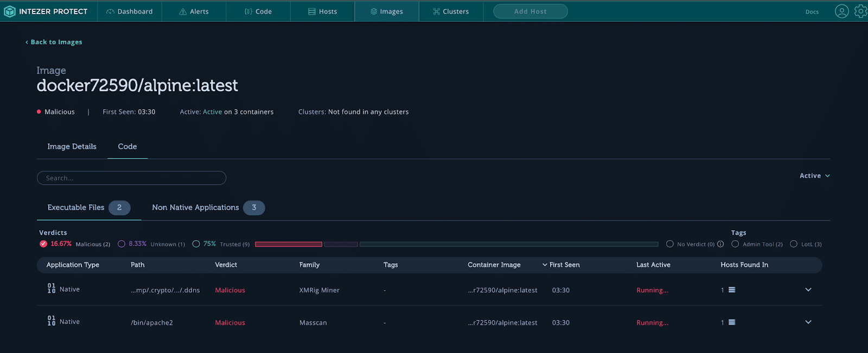Screen dimensions: 868x353
Task: Enable the Trusted (9) verdict filter
Action: click(x=196, y=244)
